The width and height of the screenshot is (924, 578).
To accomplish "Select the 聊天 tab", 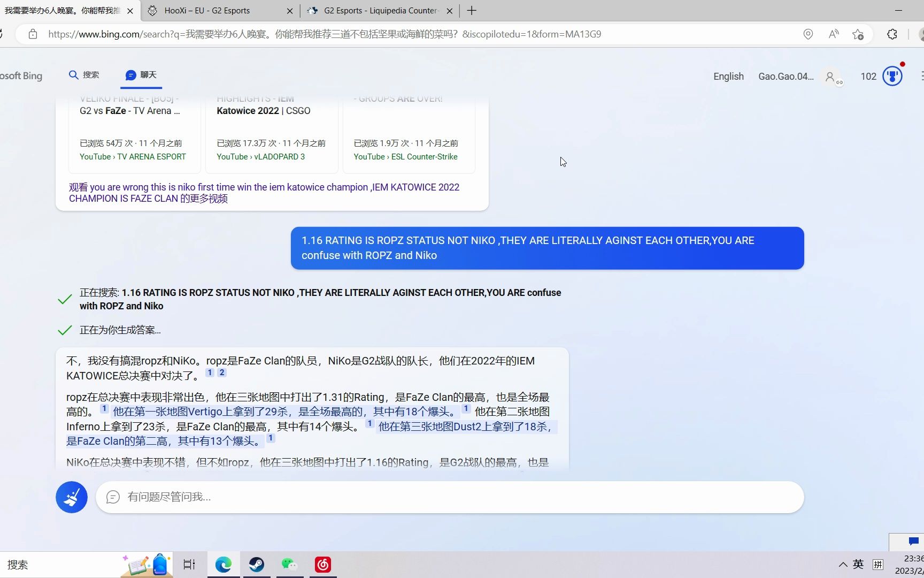I will tap(141, 75).
